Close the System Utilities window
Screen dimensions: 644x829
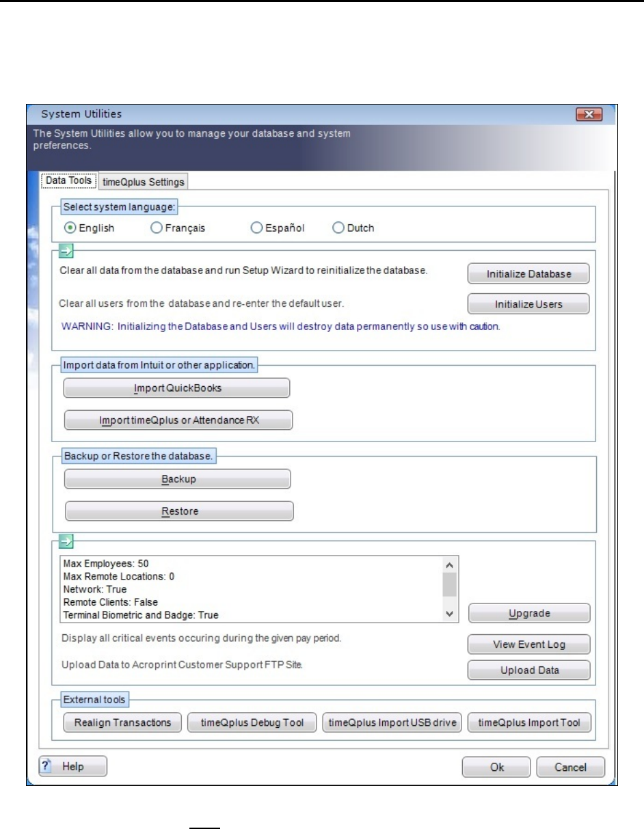click(589, 114)
